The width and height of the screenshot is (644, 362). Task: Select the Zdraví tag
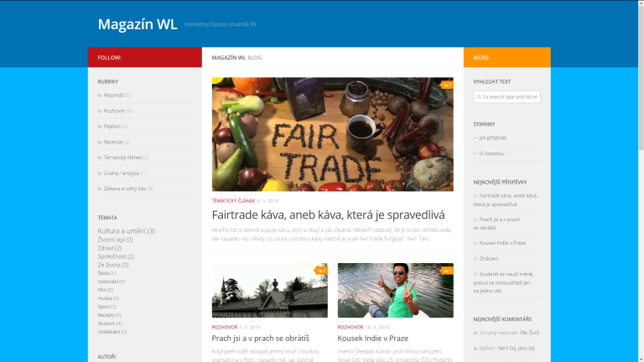tap(110, 248)
